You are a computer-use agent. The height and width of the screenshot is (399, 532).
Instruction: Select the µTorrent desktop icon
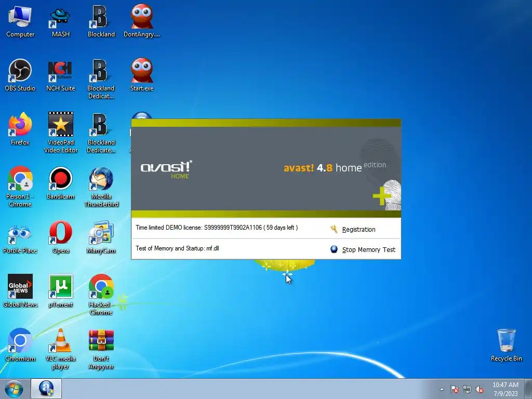point(60,291)
